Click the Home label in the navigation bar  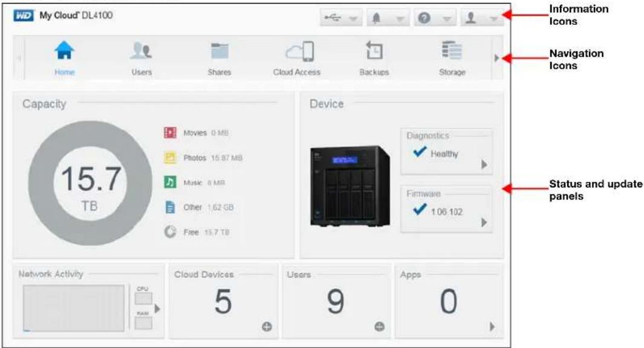click(x=65, y=72)
